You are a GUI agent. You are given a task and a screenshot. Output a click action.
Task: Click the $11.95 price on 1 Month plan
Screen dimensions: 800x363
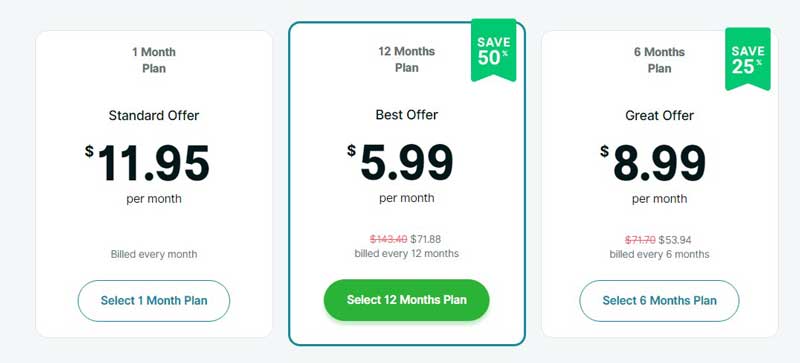(147, 163)
